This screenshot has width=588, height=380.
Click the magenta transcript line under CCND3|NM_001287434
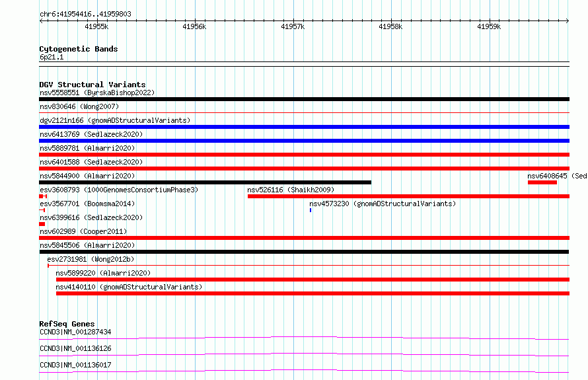click(x=304, y=338)
